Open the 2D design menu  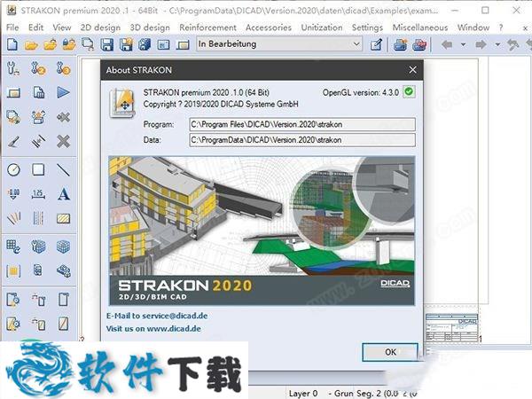click(x=100, y=27)
